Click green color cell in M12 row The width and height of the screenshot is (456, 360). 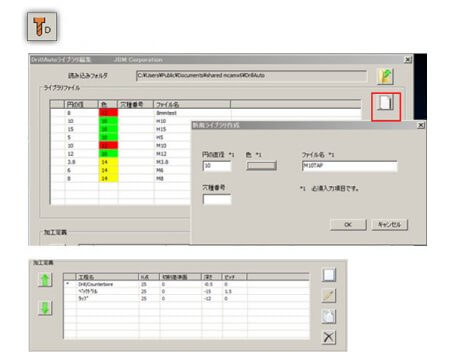[x=108, y=154]
